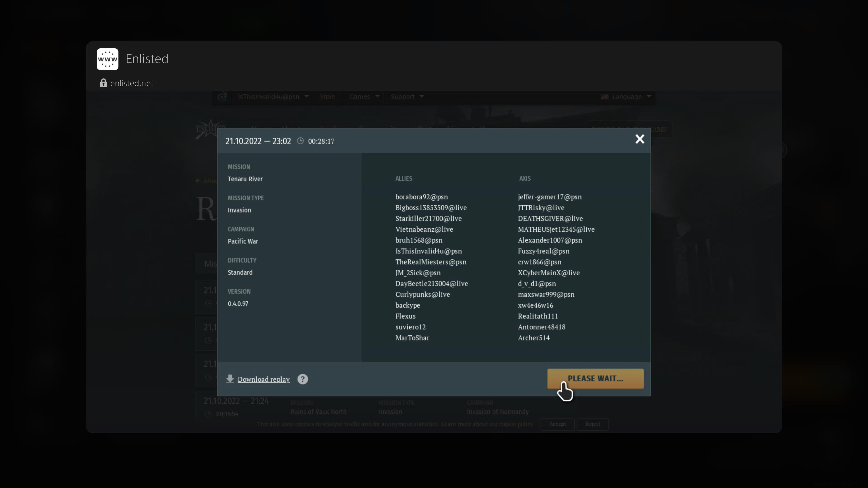
Task: Select ally player DayBeetle213004@live
Action: [x=432, y=284]
